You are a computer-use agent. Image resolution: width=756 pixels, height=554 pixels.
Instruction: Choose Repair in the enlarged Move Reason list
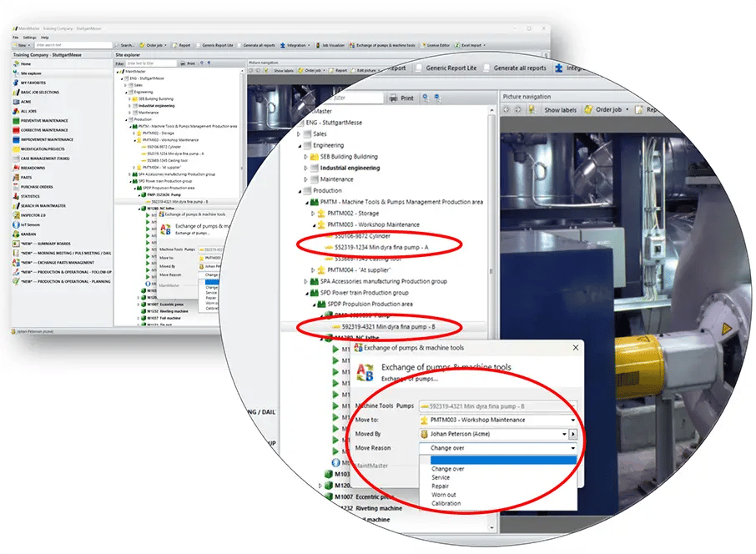[x=441, y=486]
